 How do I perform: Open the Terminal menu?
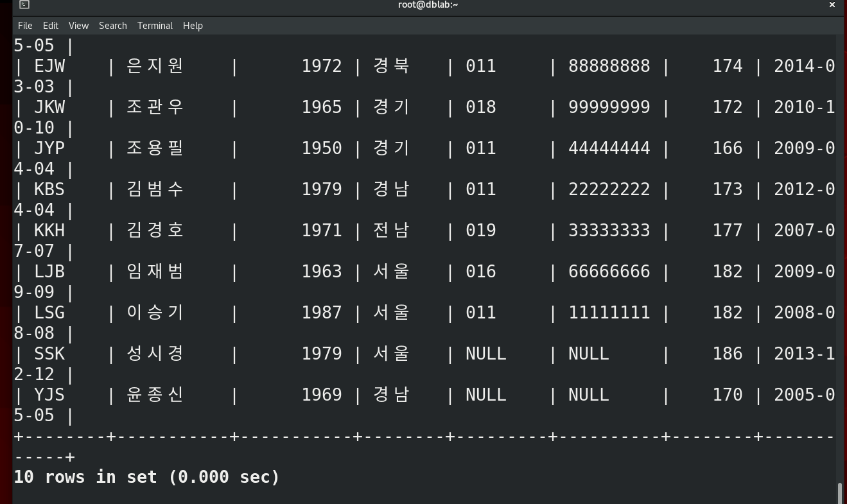coord(155,26)
